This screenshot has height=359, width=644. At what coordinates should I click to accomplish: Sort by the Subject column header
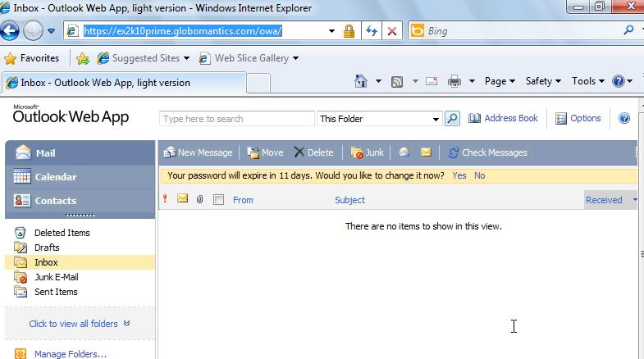(349, 200)
